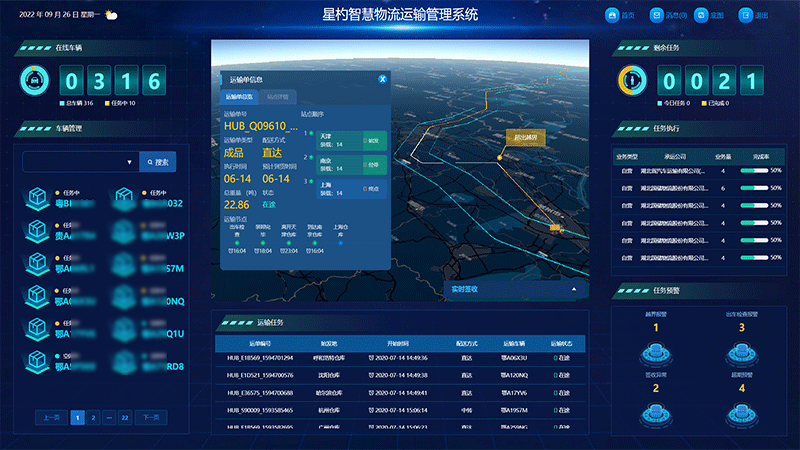Expand the 实时签收 panel
800x450 pixels.
(x=575, y=289)
